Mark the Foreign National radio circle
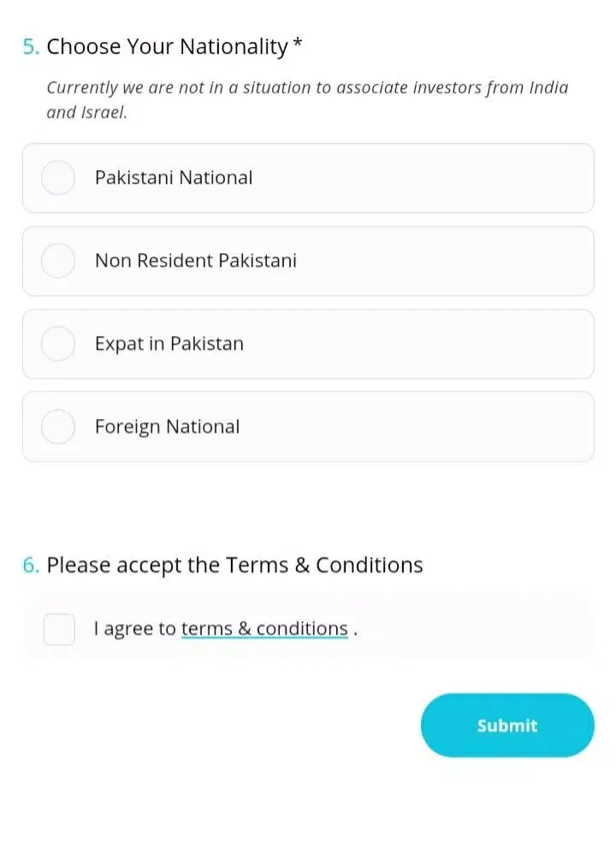The height and width of the screenshot is (845, 616). (x=58, y=427)
